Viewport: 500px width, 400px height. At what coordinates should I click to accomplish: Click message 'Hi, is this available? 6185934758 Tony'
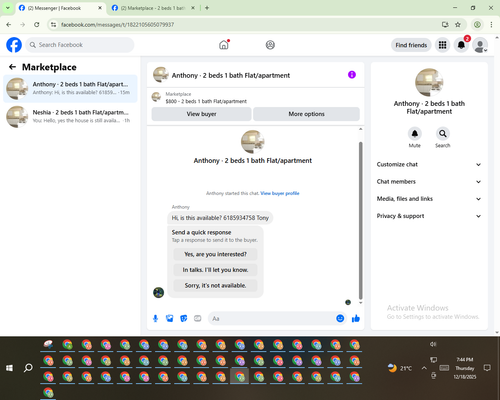coord(220,218)
